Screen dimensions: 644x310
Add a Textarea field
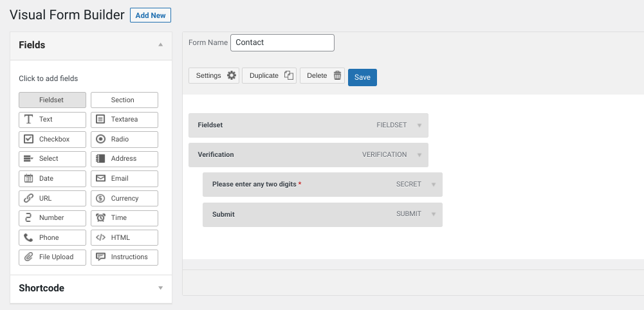[124, 120]
